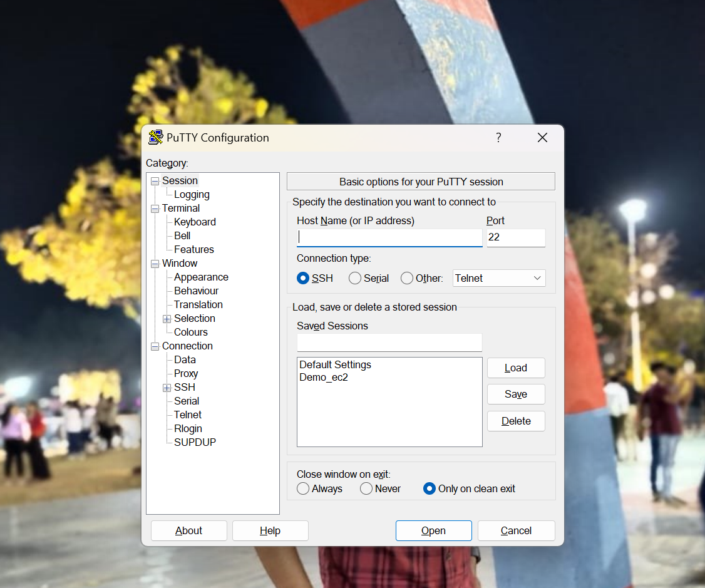Viewport: 705px width, 588px height.
Task: Select the Session category
Action: 180,181
